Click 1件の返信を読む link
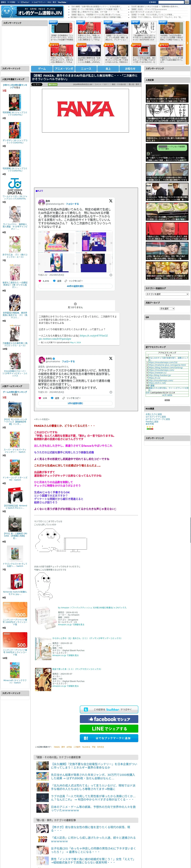This screenshot has height=868, width=191. pos(75,403)
